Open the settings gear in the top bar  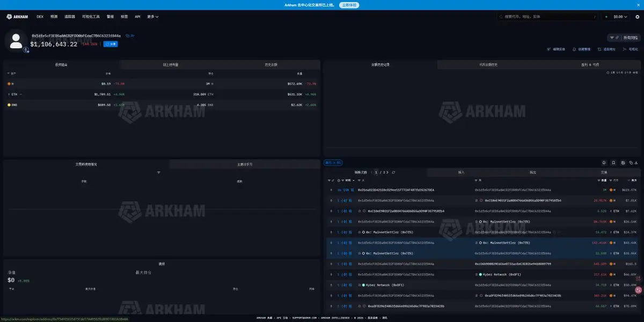(638, 17)
